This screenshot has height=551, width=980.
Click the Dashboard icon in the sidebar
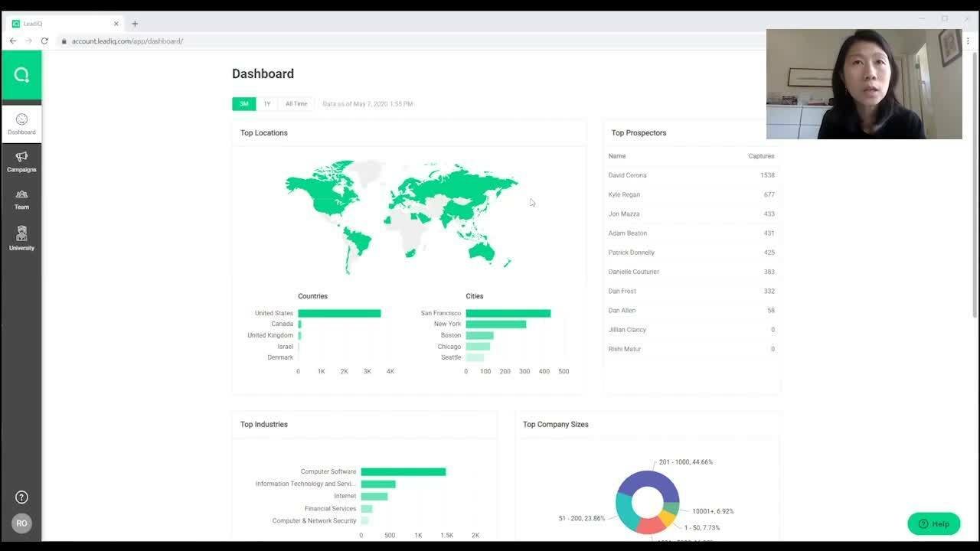coord(21,123)
